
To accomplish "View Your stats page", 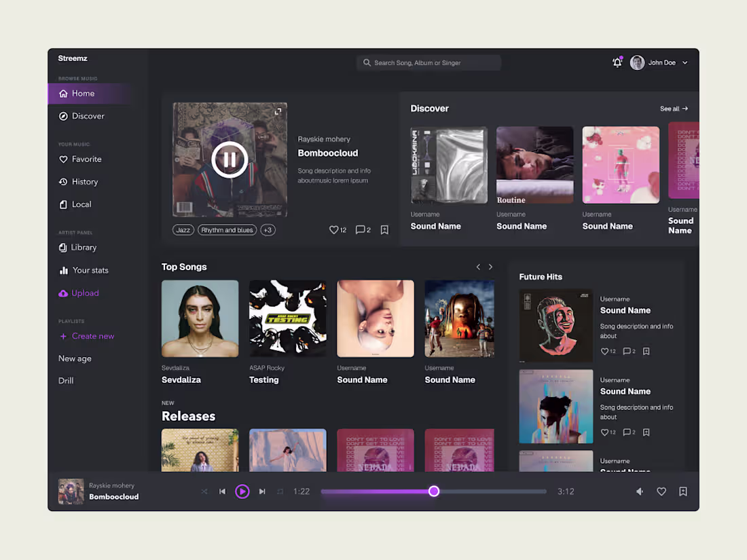I will point(84,270).
